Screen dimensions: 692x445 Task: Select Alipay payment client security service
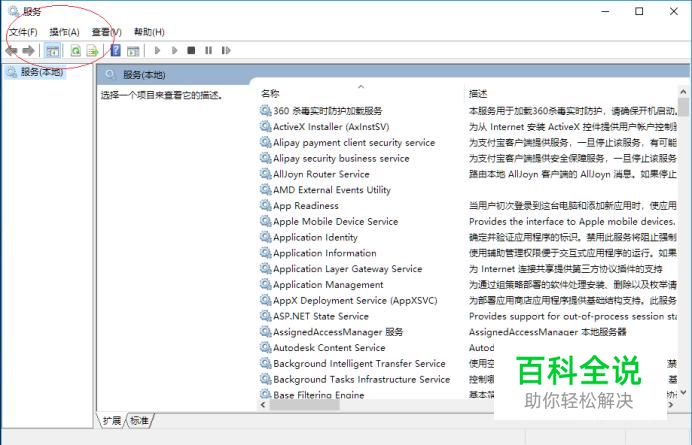pos(354,143)
